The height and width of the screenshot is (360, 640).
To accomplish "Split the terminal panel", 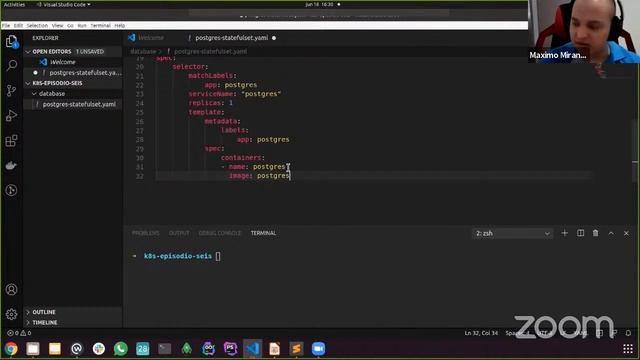I will [x=580, y=233].
